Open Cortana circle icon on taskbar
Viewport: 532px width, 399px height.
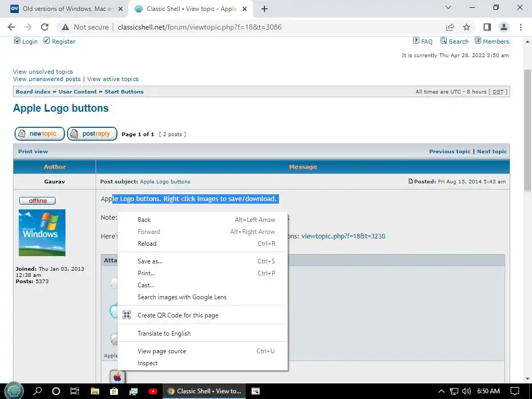click(56, 391)
